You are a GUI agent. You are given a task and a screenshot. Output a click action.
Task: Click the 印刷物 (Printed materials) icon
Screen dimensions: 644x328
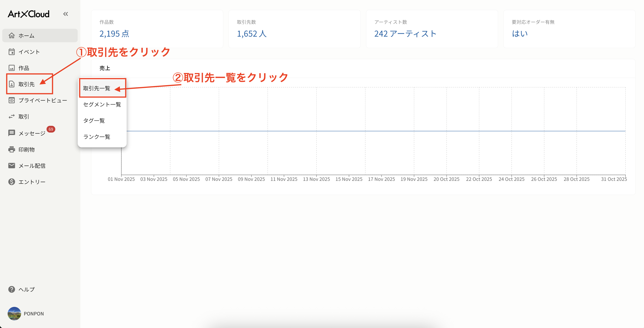click(x=12, y=149)
